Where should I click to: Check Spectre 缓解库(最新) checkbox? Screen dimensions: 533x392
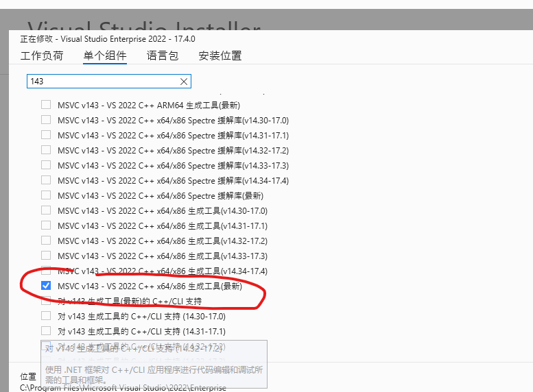coord(46,195)
